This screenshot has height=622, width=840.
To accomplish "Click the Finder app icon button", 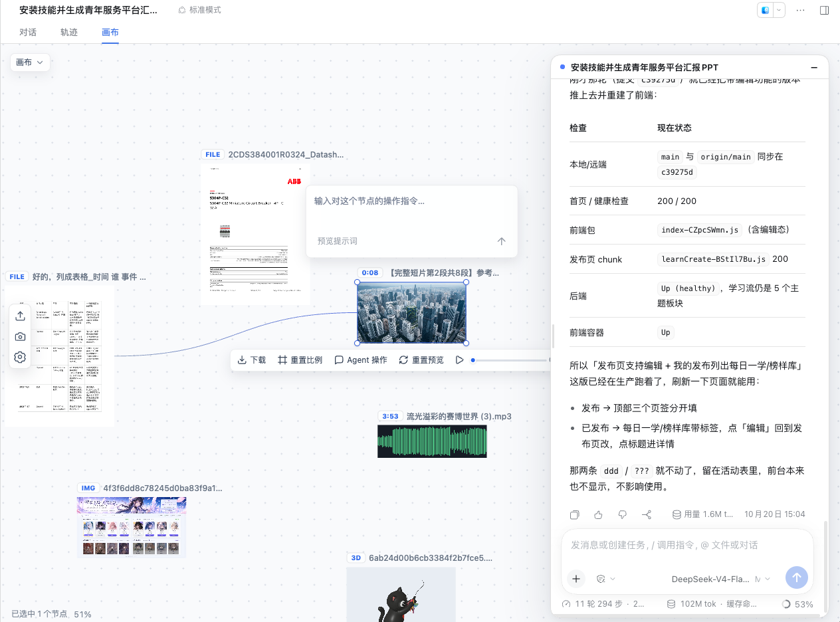I will [x=766, y=10].
